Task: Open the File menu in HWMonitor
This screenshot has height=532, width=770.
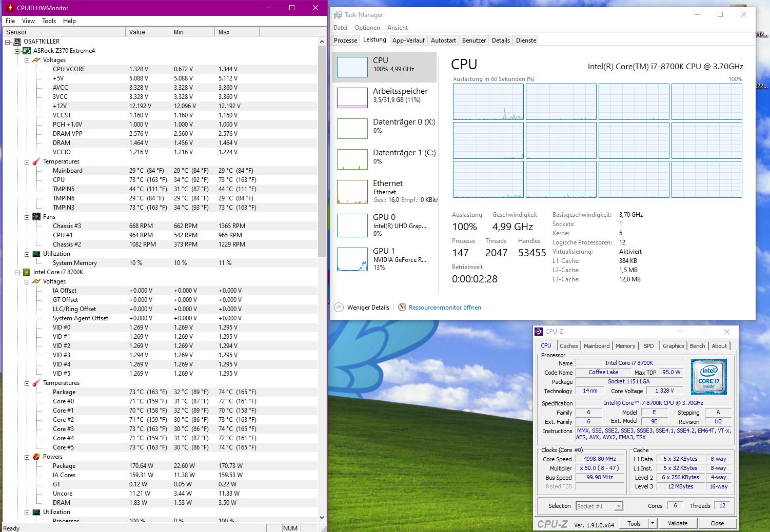Action: pyautogui.click(x=10, y=21)
